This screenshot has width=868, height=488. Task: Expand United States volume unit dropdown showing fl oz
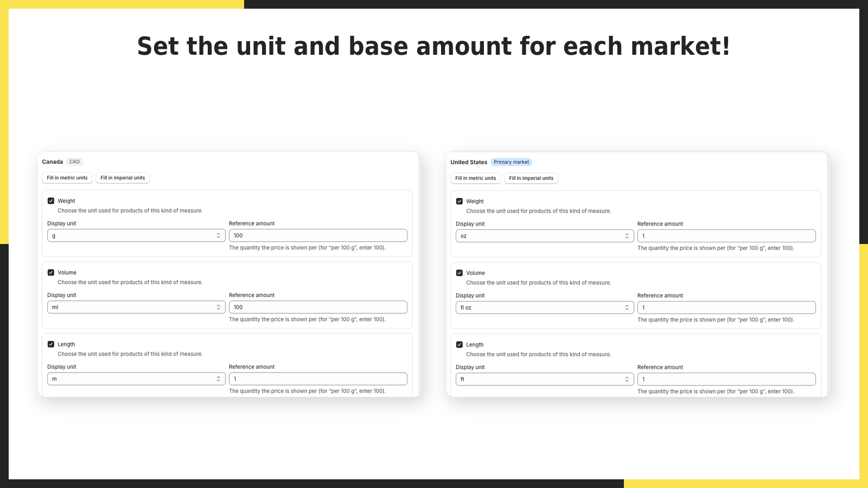(545, 307)
